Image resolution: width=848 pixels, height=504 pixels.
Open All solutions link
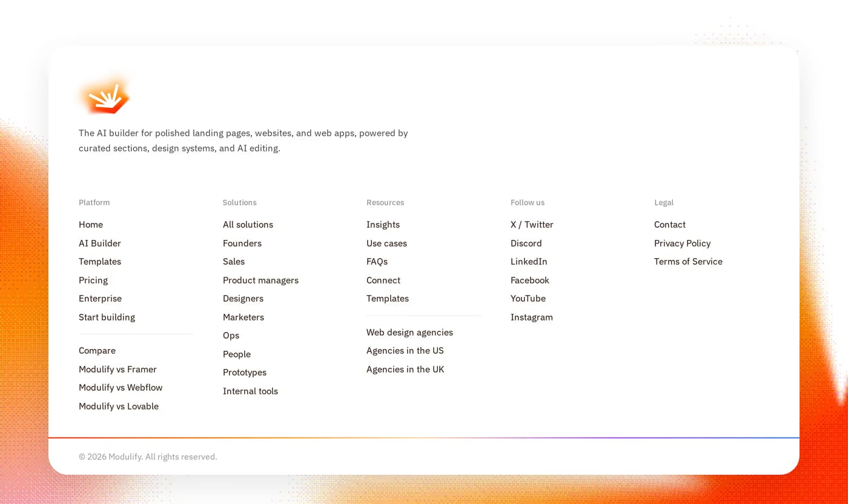pos(248,225)
